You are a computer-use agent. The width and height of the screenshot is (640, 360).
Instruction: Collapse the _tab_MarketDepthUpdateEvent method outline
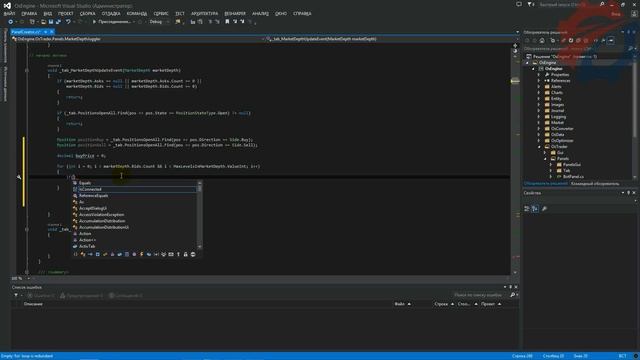tap(27, 70)
